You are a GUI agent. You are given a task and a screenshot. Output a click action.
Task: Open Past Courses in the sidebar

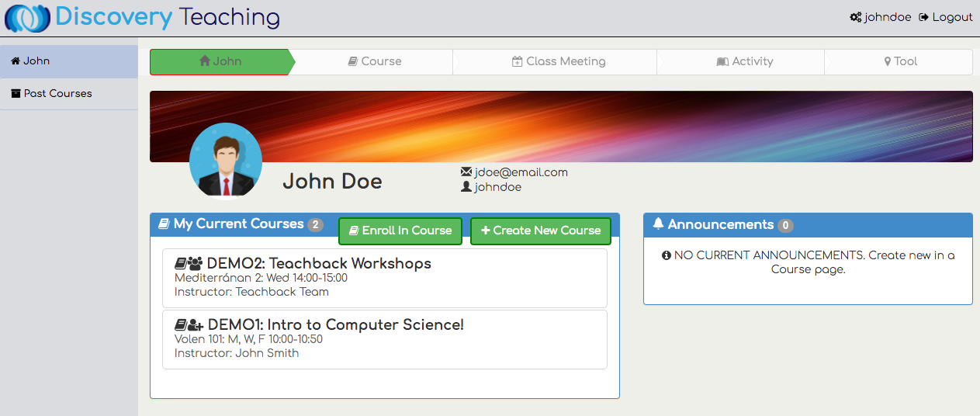pos(57,94)
